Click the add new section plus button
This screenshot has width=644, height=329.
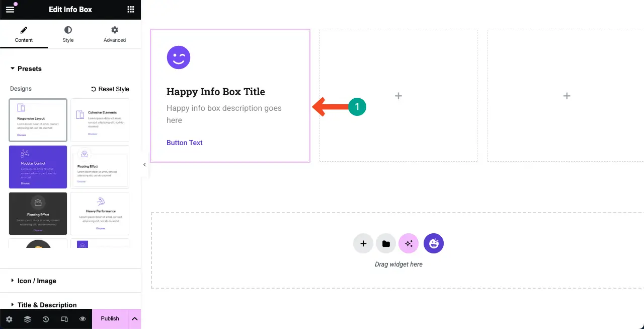[x=363, y=244]
